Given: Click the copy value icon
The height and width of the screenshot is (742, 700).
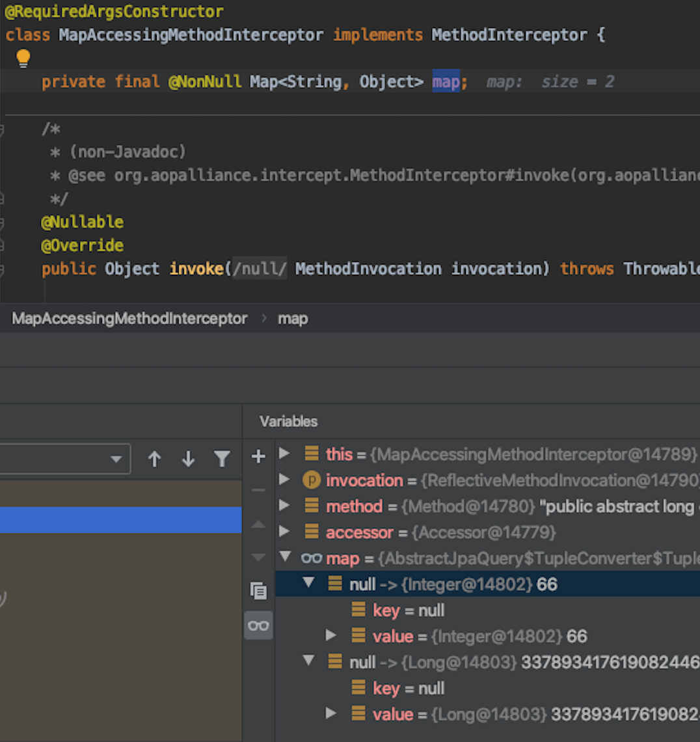Looking at the screenshot, I should coord(258,592).
